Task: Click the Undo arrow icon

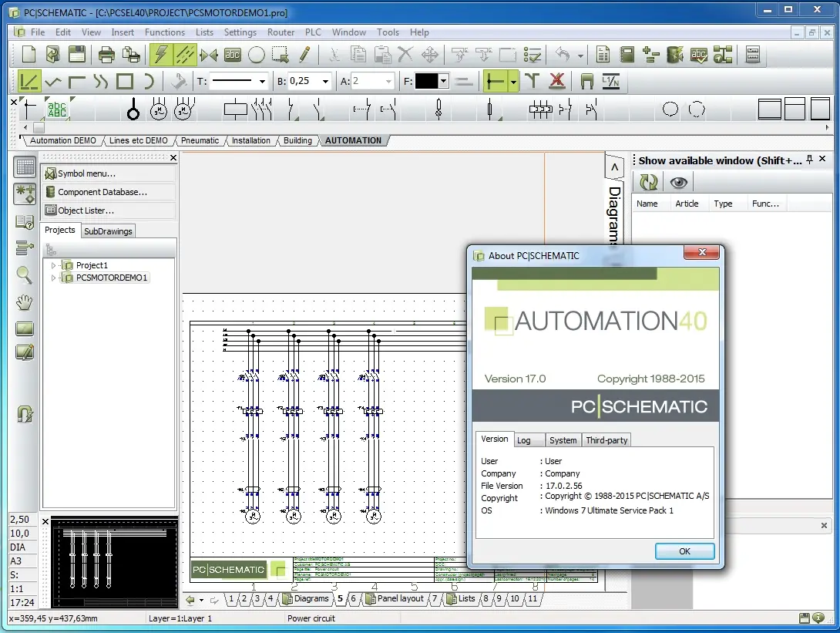Action: coord(562,55)
